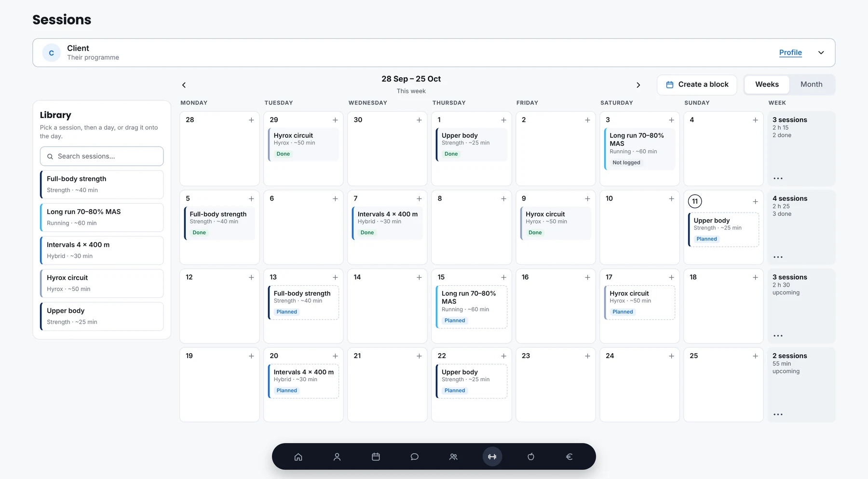
Task: Add a session on Tuesday 6
Action: (x=335, y=199)
